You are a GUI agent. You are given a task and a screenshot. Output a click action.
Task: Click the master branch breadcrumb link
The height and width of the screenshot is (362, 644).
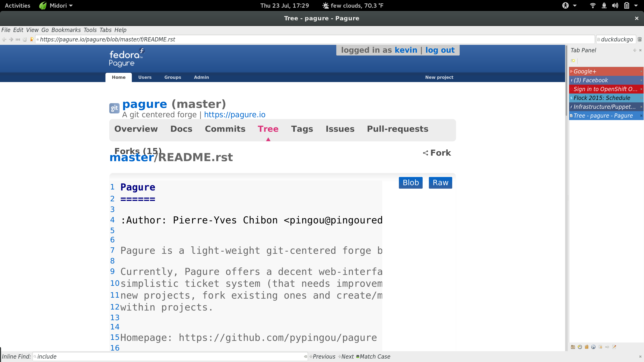132,157
